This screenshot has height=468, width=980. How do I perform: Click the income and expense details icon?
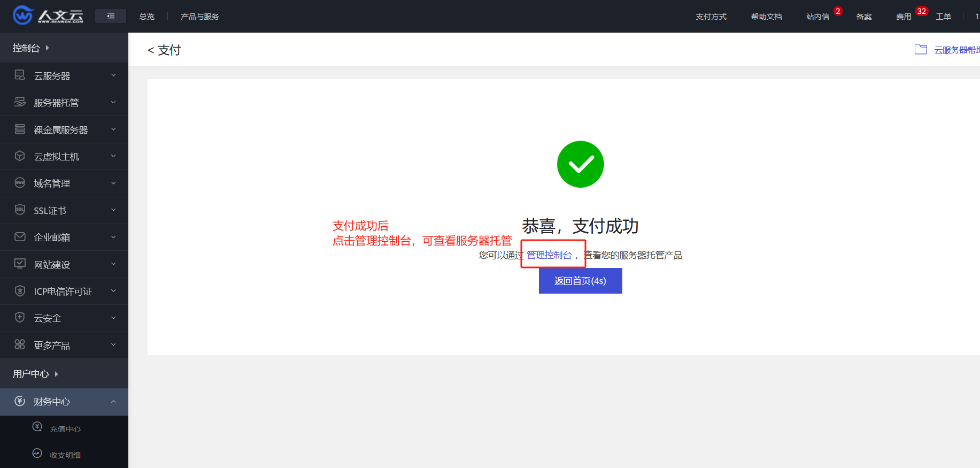coord(37,453)
